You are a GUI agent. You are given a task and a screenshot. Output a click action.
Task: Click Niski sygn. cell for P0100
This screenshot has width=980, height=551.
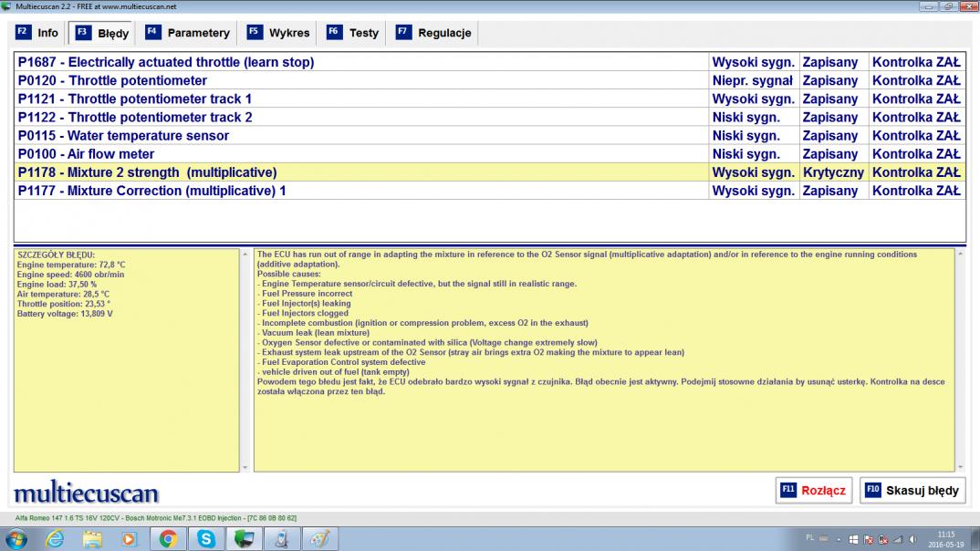click(753, 153)
